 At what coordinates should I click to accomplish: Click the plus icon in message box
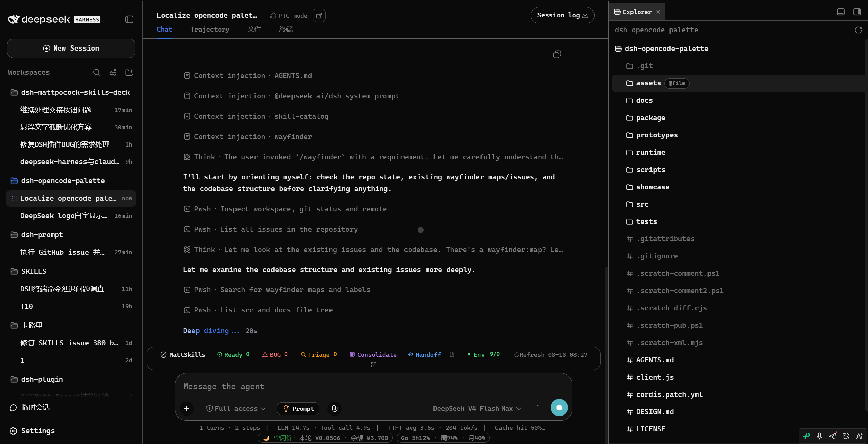(186, 408)
